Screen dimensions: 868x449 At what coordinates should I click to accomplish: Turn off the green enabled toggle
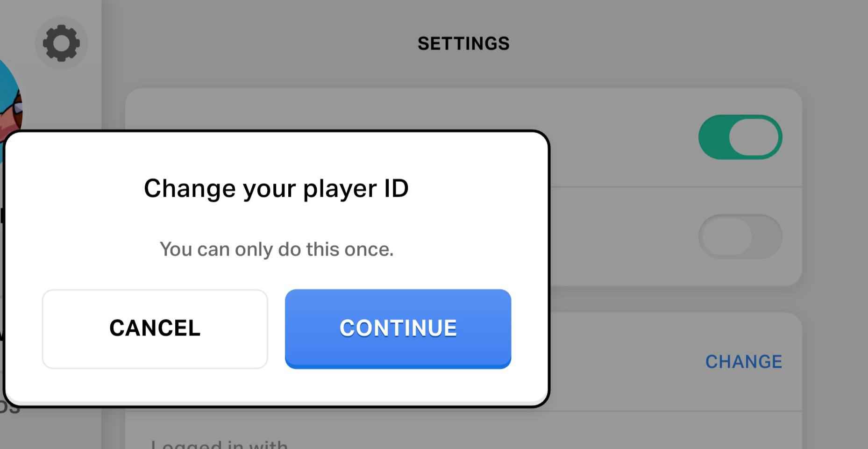click(740, 137)
